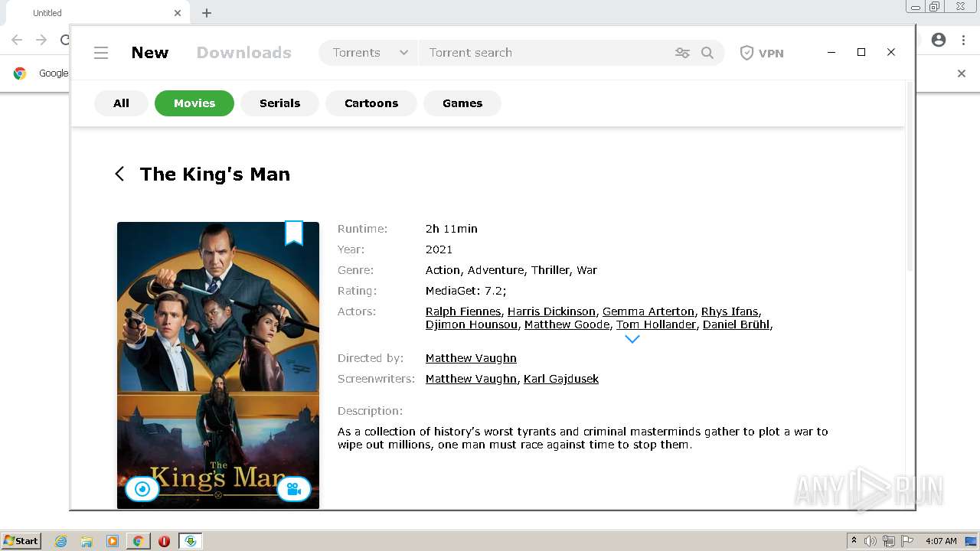
Task: Switch to Chrome via taskbar icon
Action: pyautogui.click(x=138, y=541)
